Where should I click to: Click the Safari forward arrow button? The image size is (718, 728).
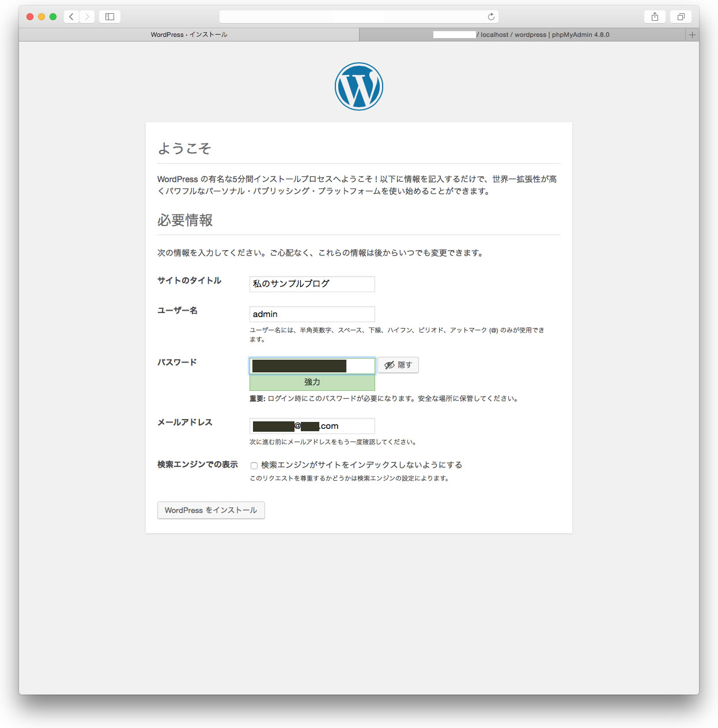coord(87,17)
